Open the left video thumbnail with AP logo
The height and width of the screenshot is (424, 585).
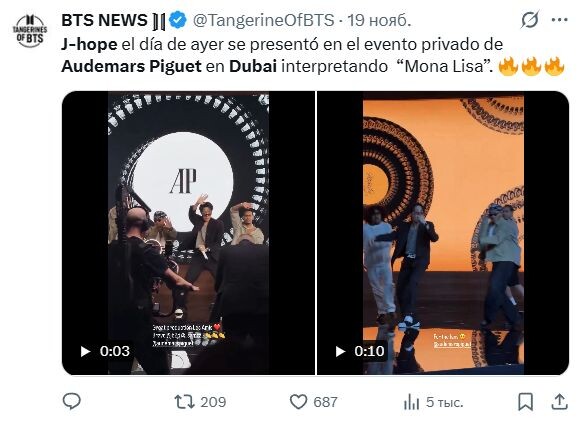[188, 233]
